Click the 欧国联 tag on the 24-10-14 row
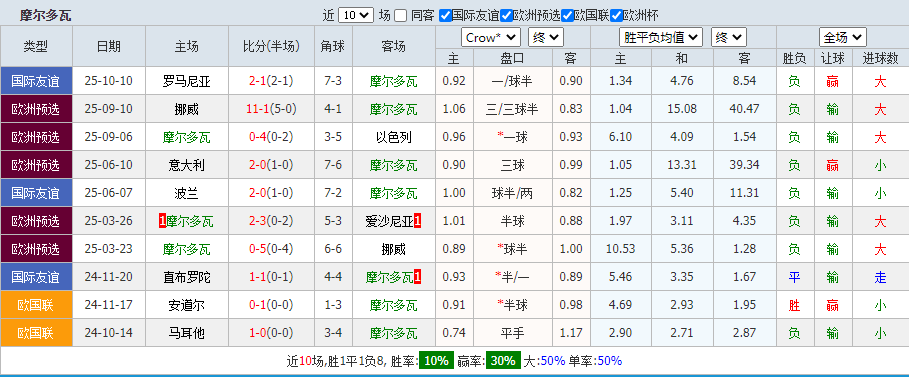The height and width of the screenshot is (377, 909). tap(37, 333)
